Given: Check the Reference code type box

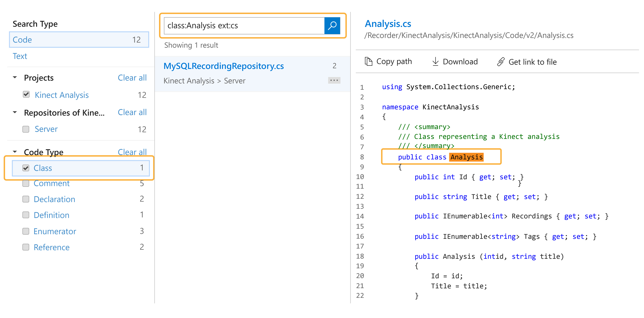Looking at the screenshot, I should coord(26,247).
